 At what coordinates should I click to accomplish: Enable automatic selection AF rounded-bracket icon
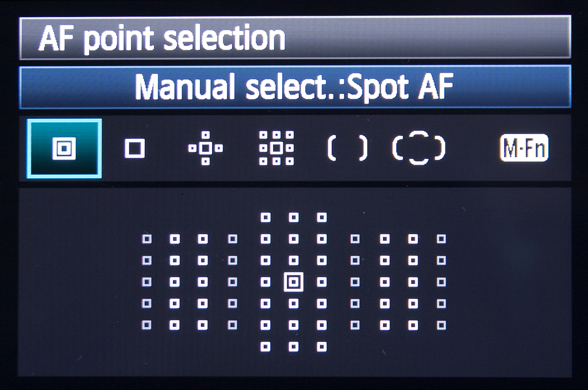419,148
